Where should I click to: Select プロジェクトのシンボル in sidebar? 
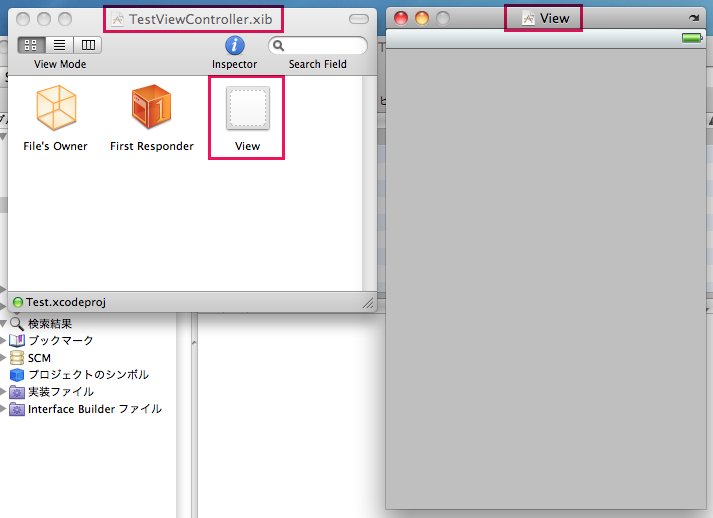pyautogui.click(x=89, y=375)
